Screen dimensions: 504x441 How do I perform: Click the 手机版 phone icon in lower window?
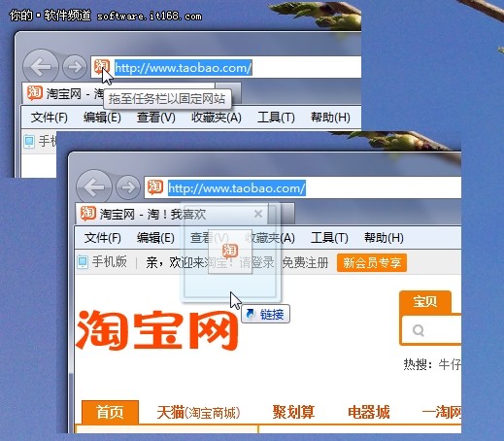click(x=83, y=262)
